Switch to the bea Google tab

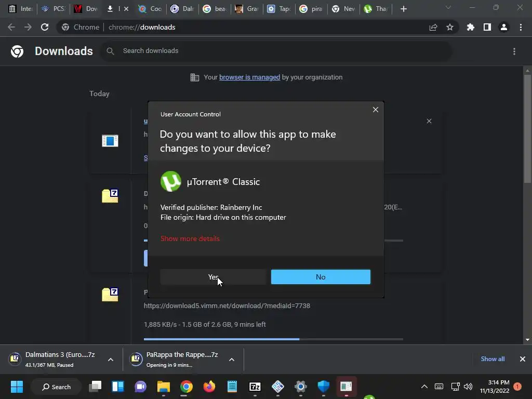click(215, 9)
